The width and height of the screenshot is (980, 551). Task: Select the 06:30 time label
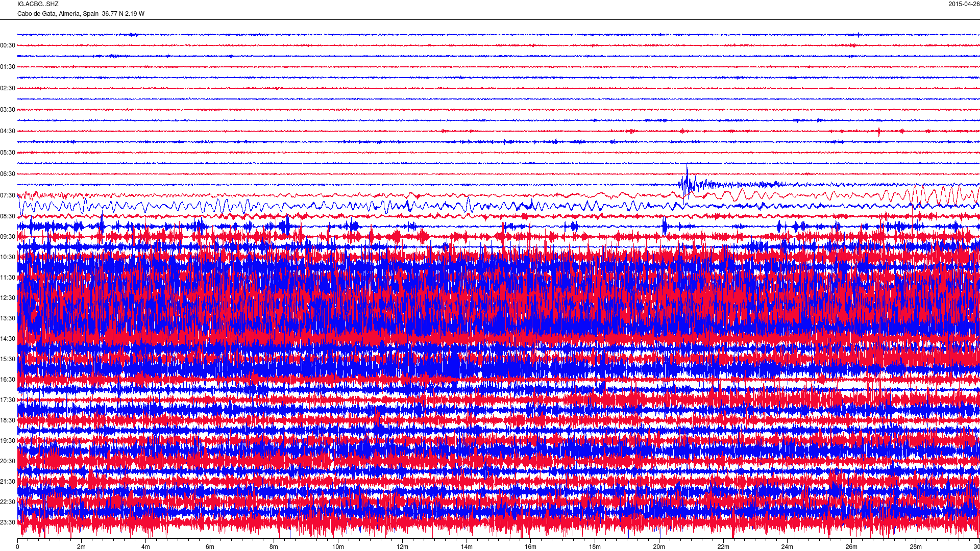[8, 174]
